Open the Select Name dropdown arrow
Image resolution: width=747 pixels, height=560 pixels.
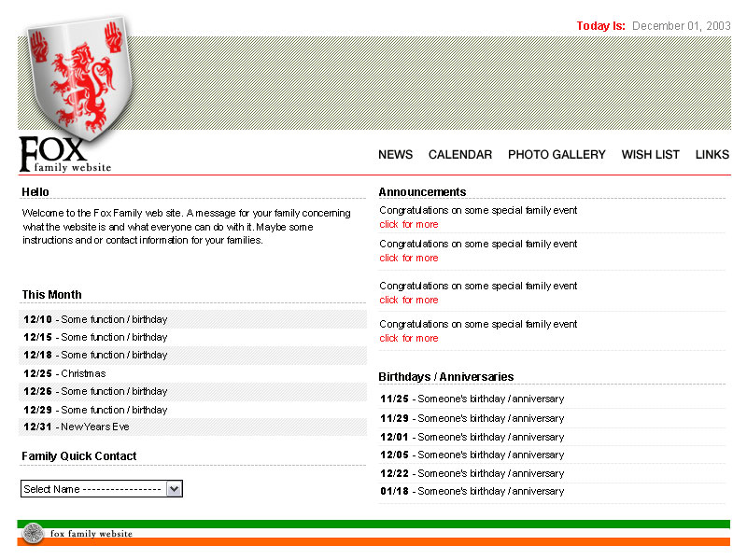click(x=175, y=489)
